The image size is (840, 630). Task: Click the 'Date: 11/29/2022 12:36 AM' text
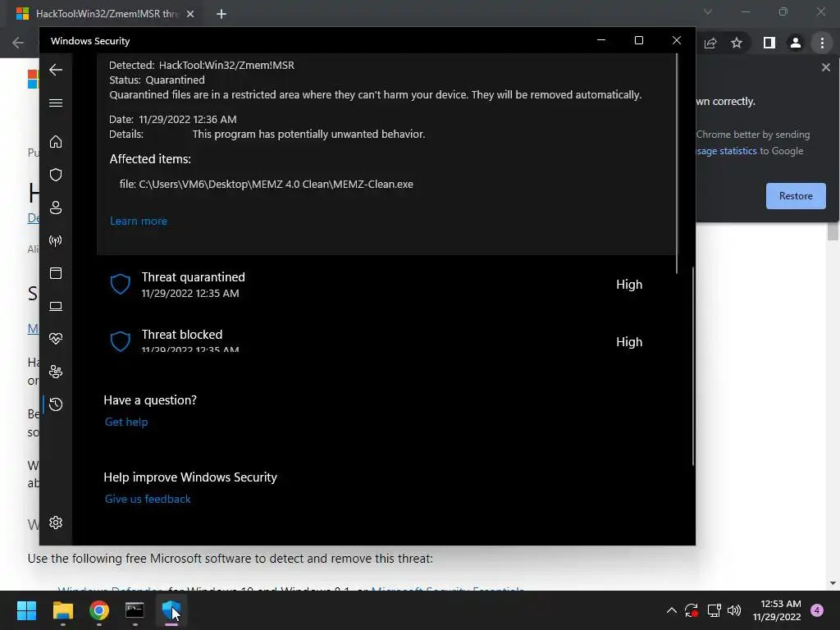(x=172, y=120)
